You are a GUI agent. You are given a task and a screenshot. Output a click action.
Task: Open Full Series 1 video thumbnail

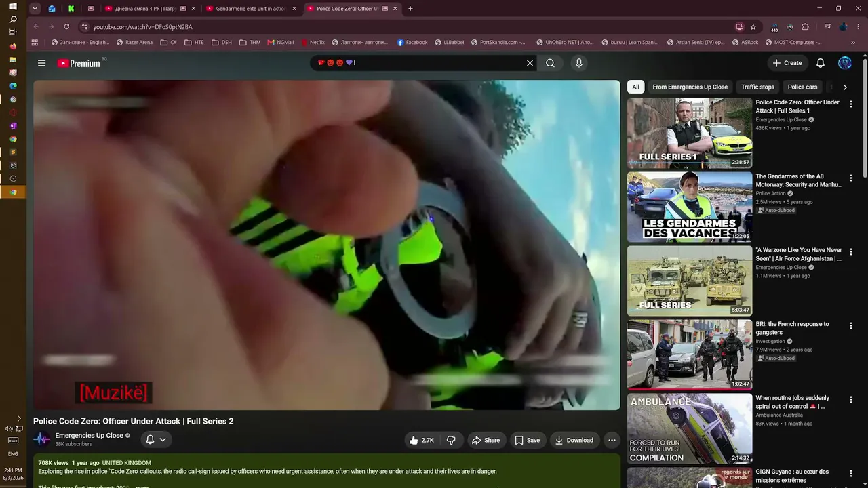click(x=690, y=133)
